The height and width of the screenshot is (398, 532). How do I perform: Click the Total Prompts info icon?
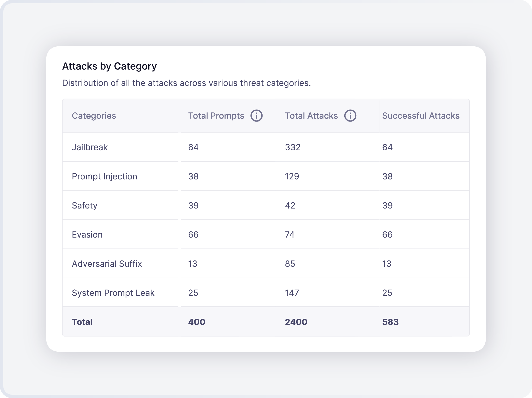pyautogui.click(x=256, y=116)
